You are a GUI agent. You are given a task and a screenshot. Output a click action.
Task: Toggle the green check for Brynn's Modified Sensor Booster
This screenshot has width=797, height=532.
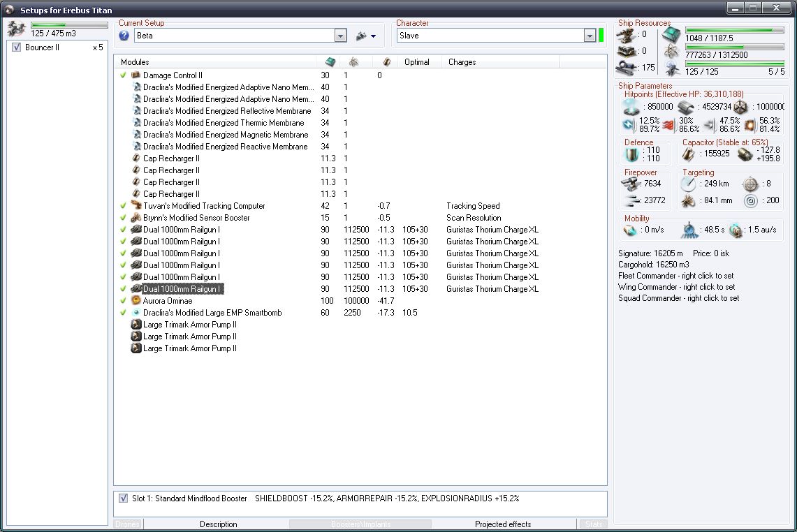[123, 217]
